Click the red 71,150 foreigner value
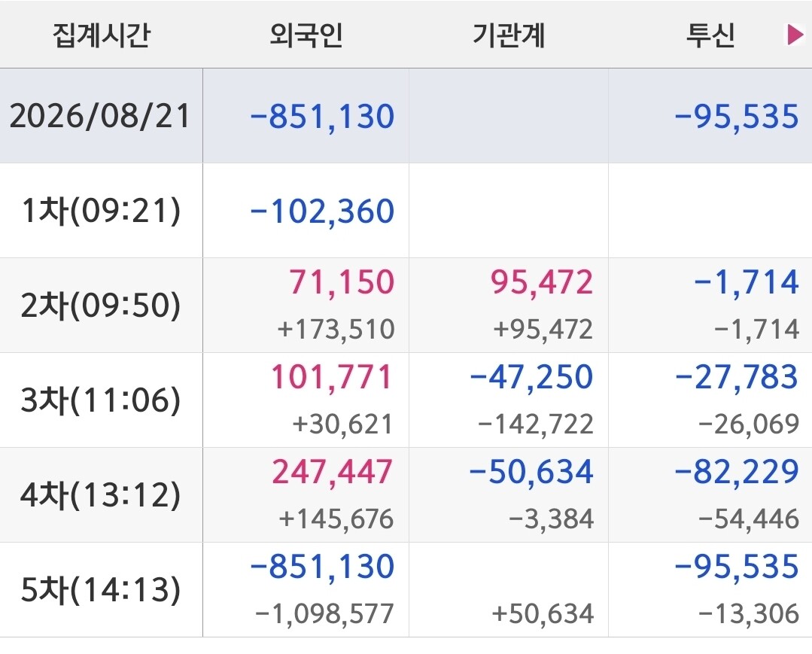The height and width of the screenshot is (654, 812). (x=342, y=281)
